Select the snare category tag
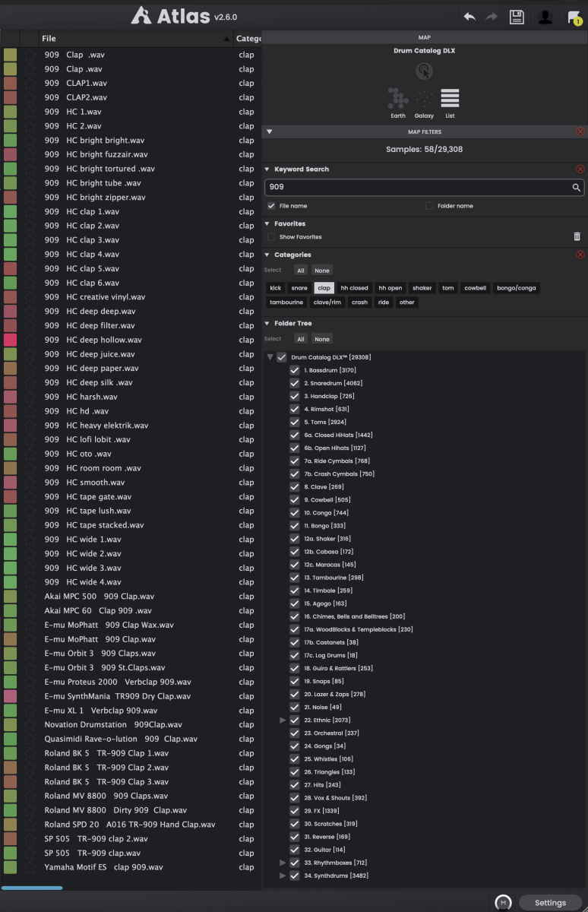 coord(299,288)
